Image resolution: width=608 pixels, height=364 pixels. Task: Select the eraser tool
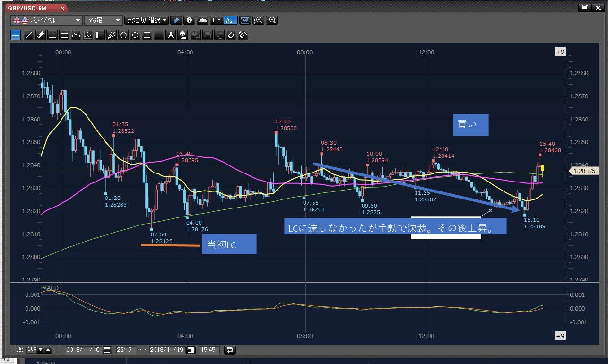click(231, 35)
